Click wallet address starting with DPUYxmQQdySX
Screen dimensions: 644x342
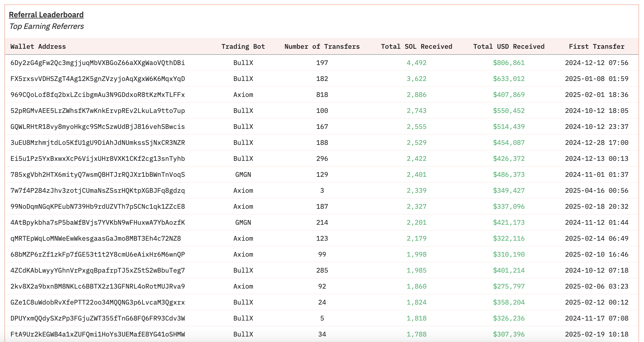click(98, 318)
